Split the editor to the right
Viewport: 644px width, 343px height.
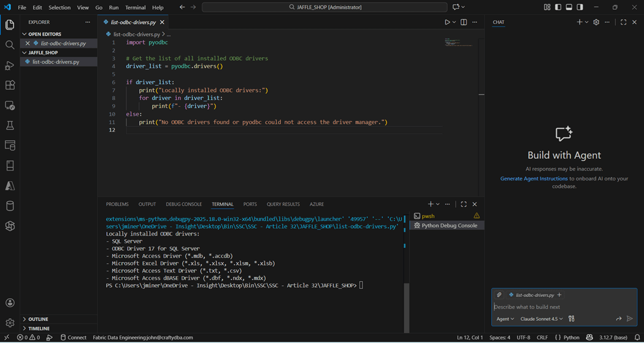click(x=464, y=22)
